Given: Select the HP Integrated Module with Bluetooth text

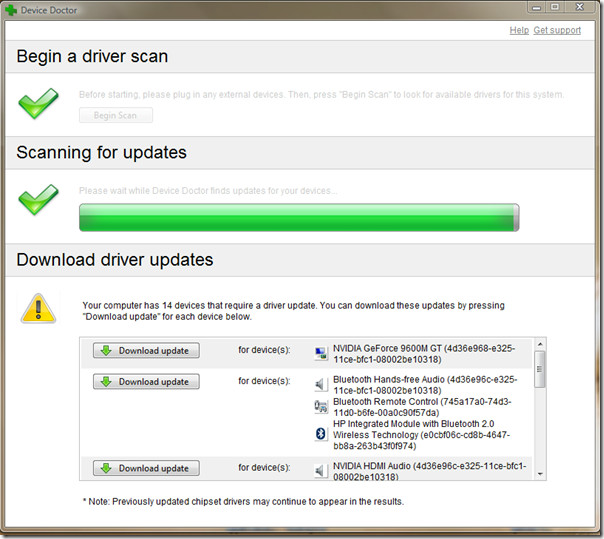Looking at the screenshot, I should pyautogui.click(x=421, y=435).
